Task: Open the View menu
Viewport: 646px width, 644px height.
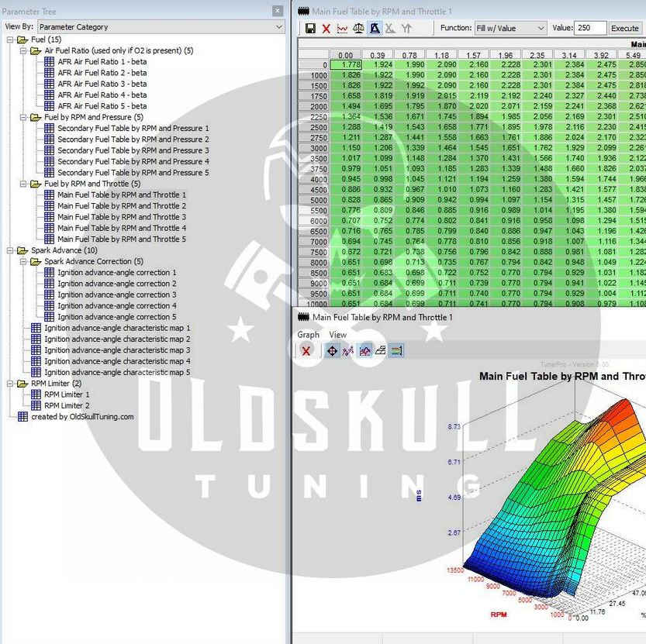Action: (337, 334)
